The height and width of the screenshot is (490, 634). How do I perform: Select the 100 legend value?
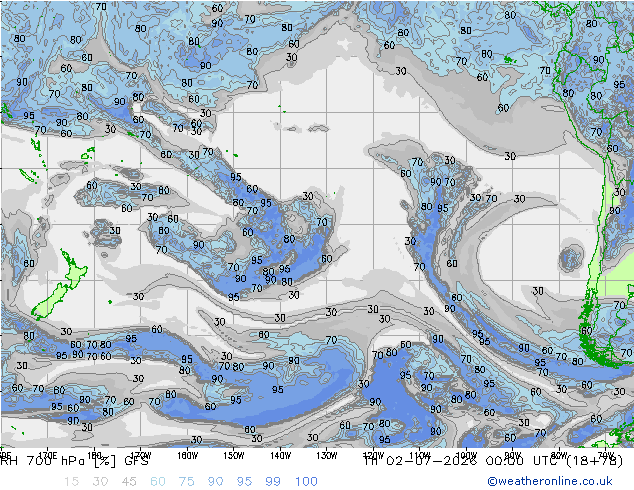[306, 482]
